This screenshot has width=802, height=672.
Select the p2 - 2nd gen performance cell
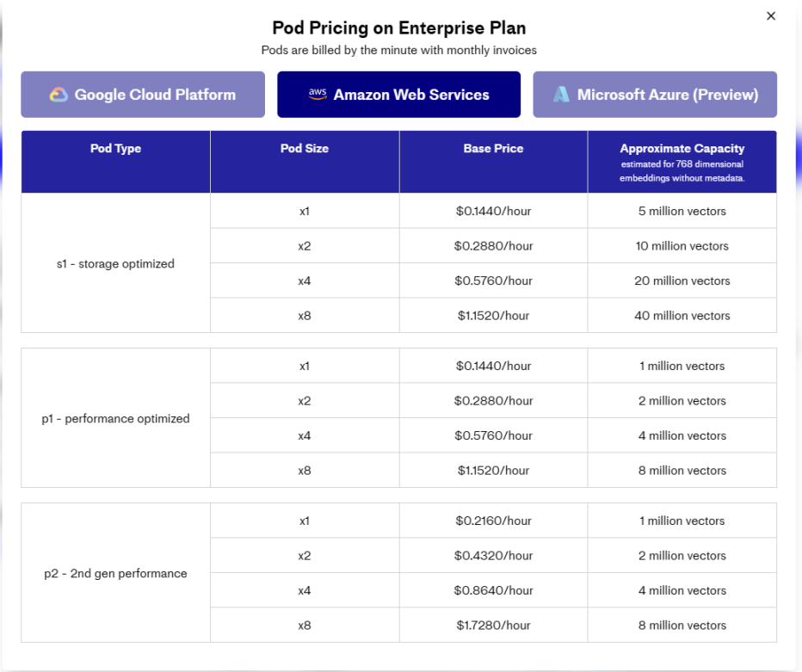point(115,573)
